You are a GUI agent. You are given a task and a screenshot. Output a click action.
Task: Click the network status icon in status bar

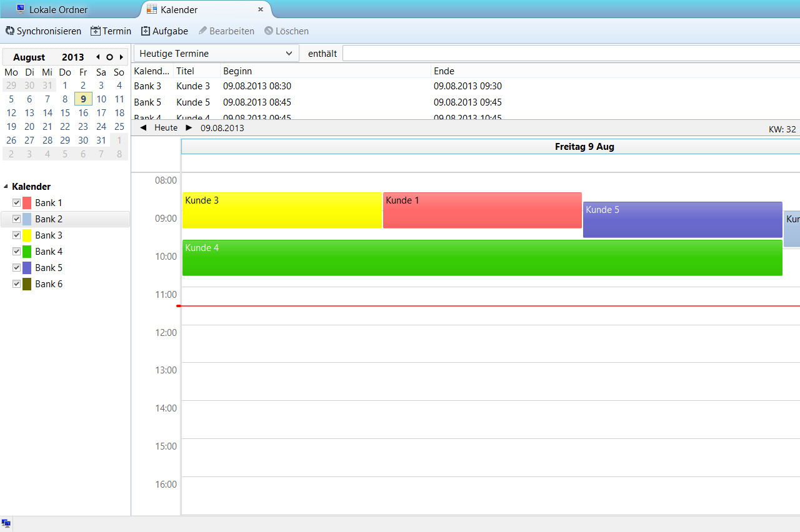6,523
